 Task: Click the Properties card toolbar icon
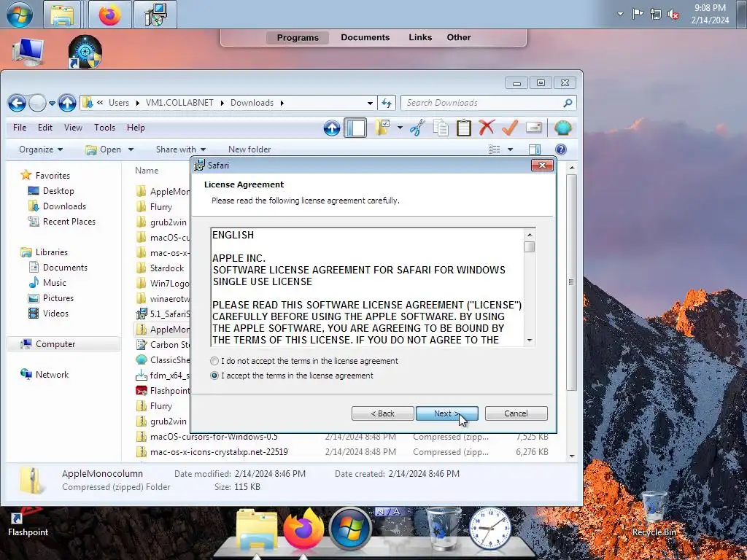(533, 128)
